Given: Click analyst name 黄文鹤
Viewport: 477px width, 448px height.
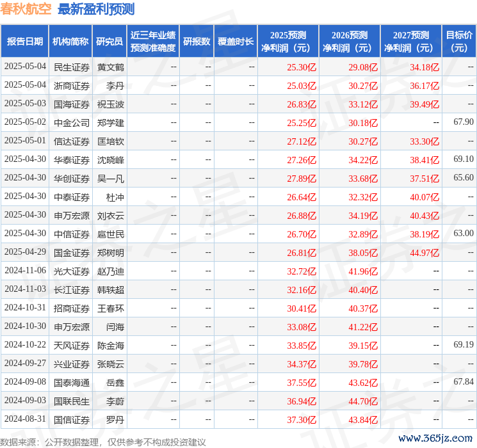Looking at the screenshot, I should (111, 67).
